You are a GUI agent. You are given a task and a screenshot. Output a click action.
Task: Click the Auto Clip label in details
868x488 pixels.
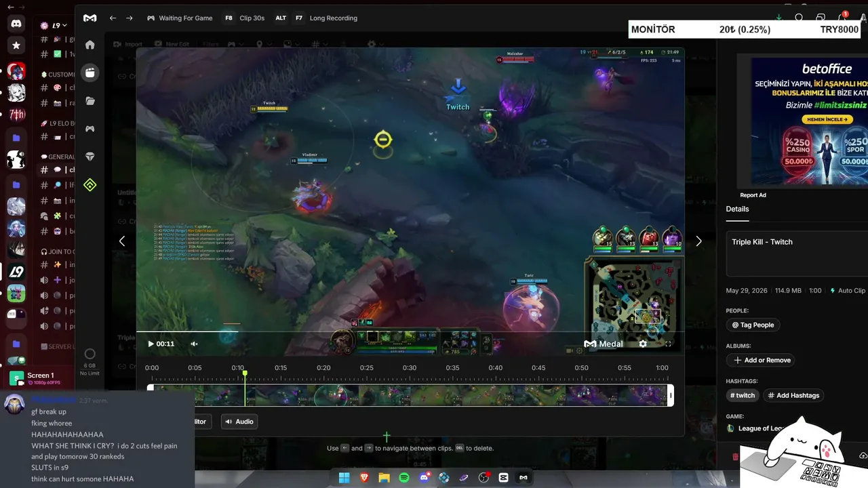[x=848, y=291]
